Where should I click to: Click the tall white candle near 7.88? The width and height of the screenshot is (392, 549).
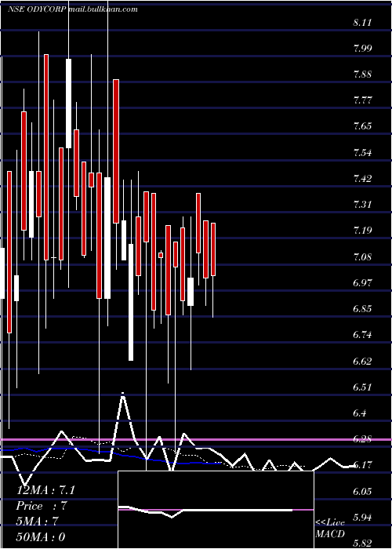[69, 104]
